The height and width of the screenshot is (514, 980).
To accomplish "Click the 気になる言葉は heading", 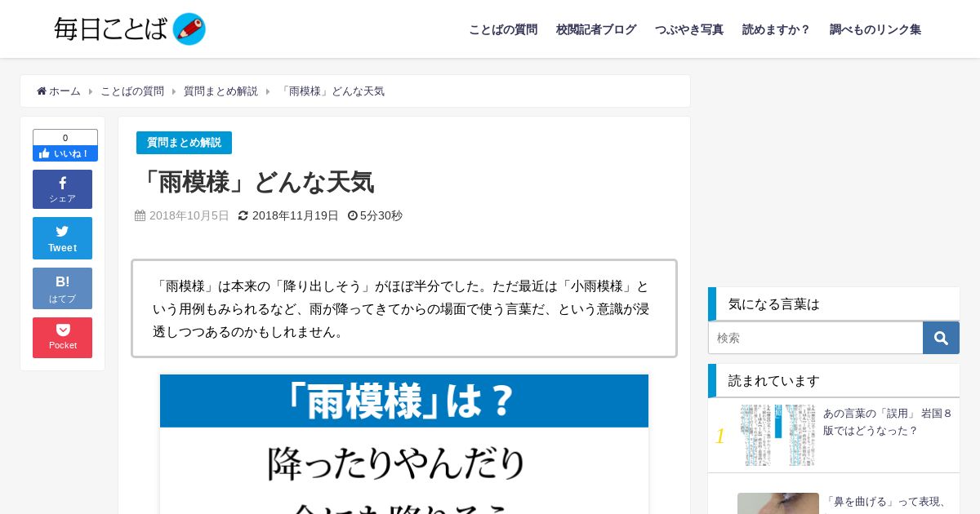I will [x=774, y=304].
